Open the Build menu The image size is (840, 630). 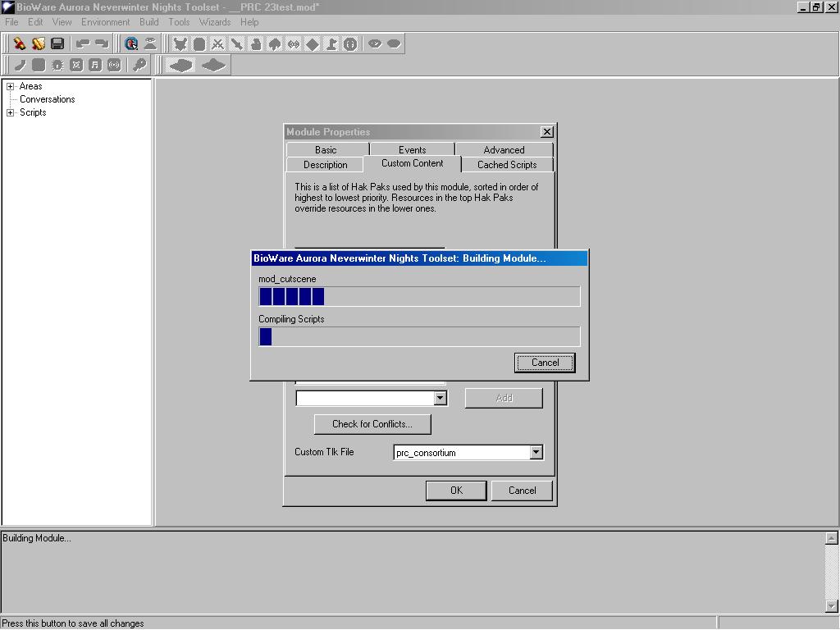pyautogui.click(x=148, y=22)
